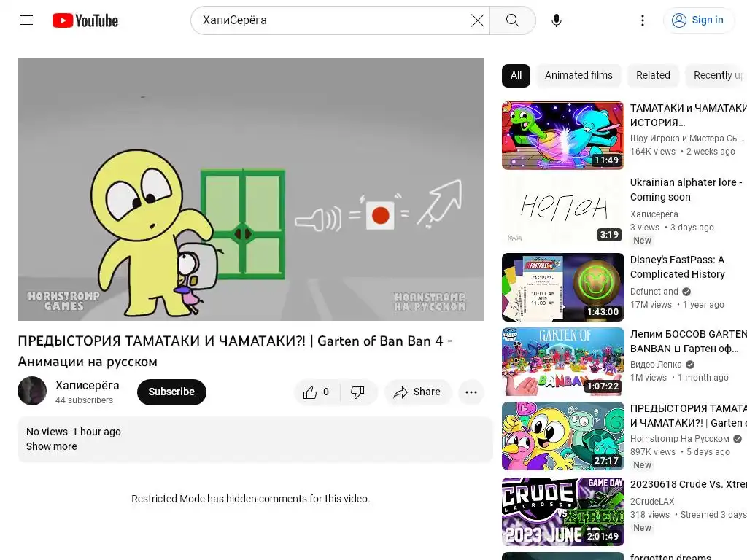Viewport: 747px width, 560px height.
Task: Click the magnifying glass search button
Action: (x=513, y=20)
